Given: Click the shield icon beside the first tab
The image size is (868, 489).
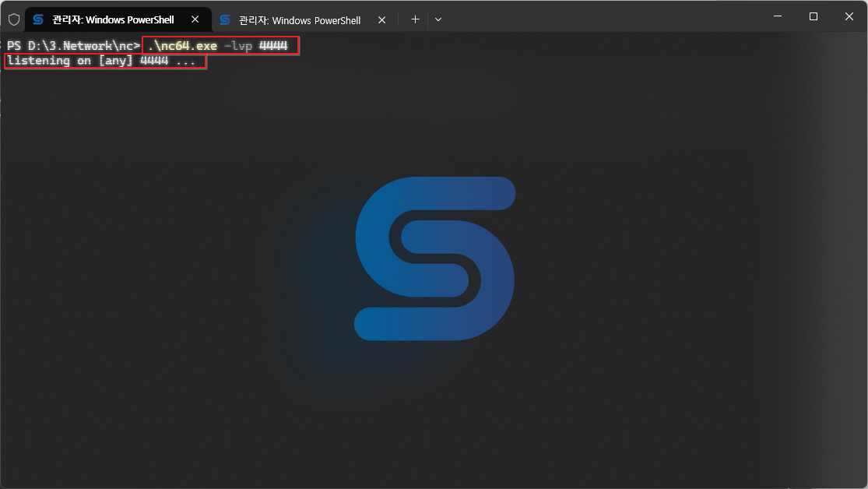Looking at the screenshot, I should coord(14,20).
